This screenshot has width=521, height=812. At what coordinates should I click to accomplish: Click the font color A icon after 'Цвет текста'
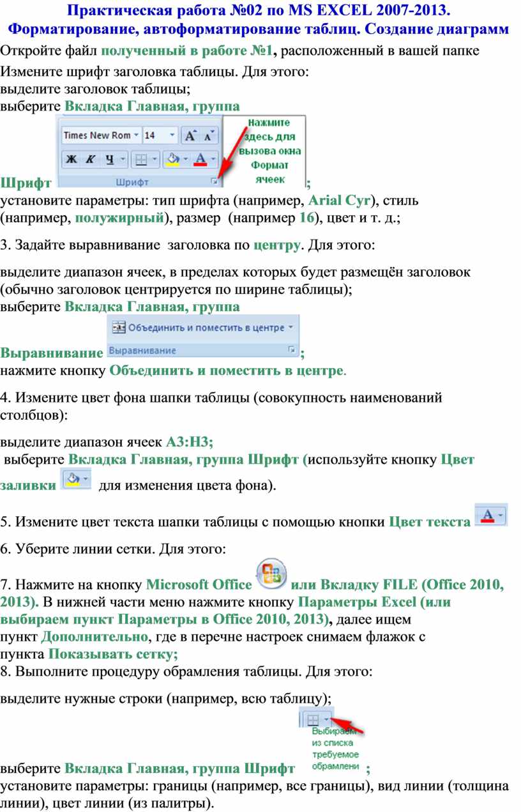pyautogui.click(x=487, y=514)
